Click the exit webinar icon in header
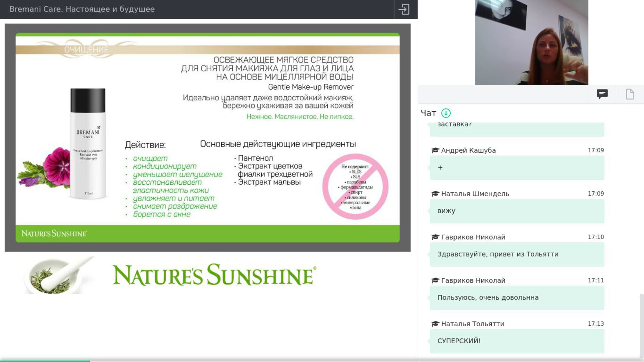This screenshot has width=644, height=362. (404, 9)
